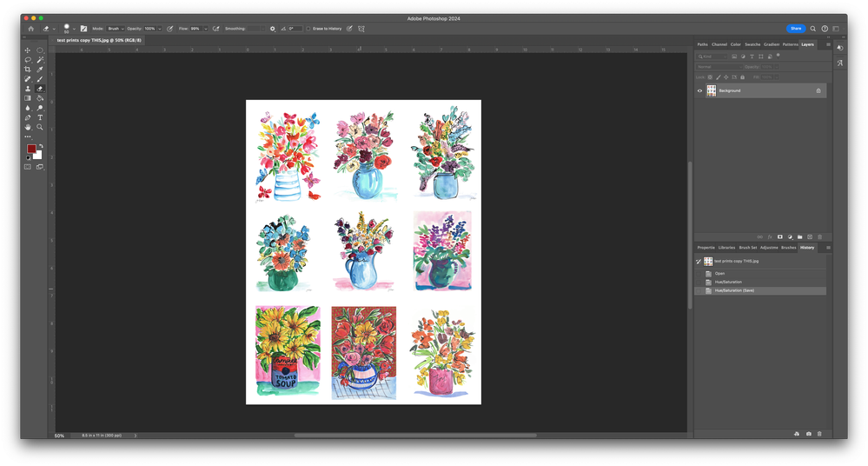The height and width of the screenshot is (466, 868).
Task: Open the brush preset picker dropdown
Action: pos(75,29)
